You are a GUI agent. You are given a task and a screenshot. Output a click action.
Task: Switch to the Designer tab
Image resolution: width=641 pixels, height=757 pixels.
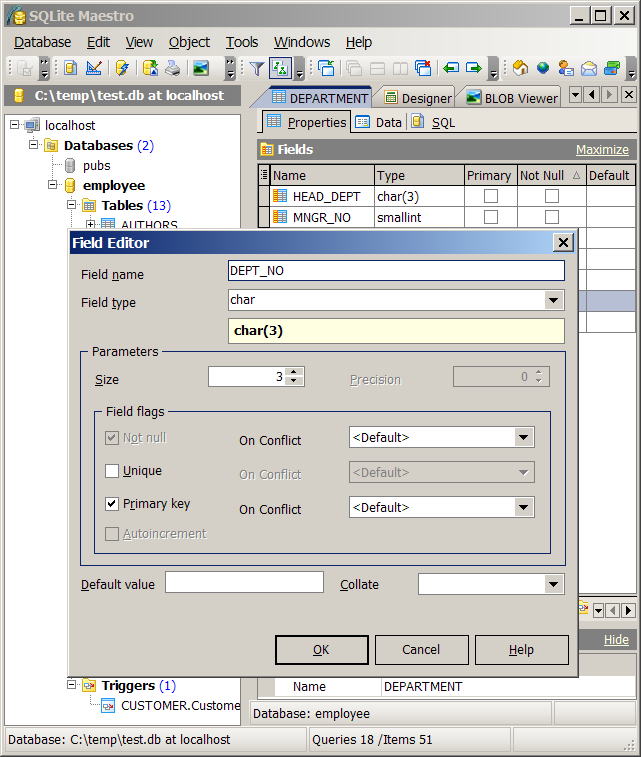click(x=418, y=98)
